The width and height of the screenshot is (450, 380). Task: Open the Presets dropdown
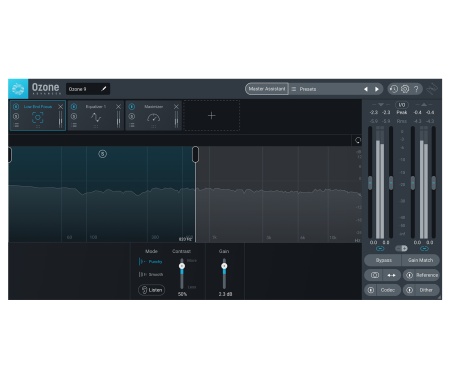pyautogui.click(x=327, y=89)
